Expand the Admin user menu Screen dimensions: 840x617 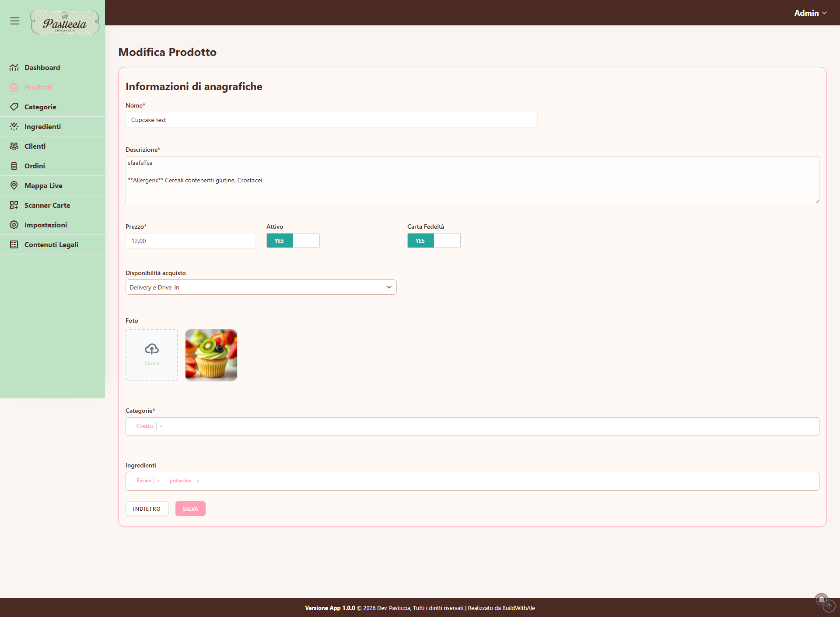pos(810,13)
